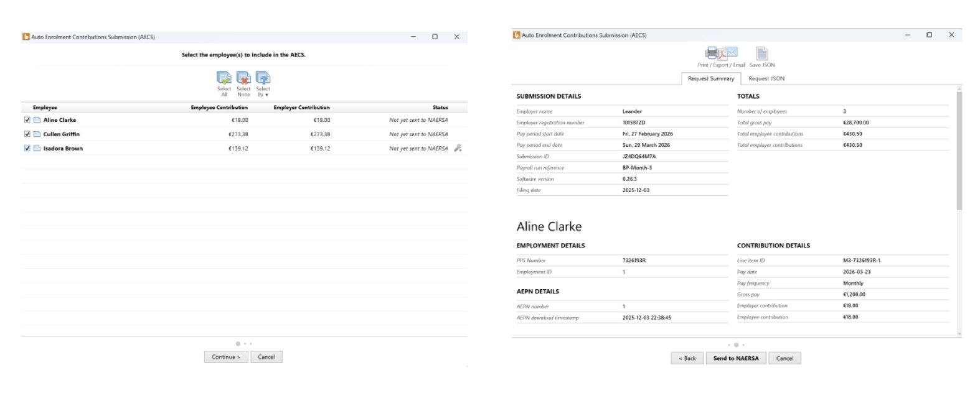The image size is (980, 403).
Task: Click the wrench icon in Isadora Brown's row
Action: point(458,148)
